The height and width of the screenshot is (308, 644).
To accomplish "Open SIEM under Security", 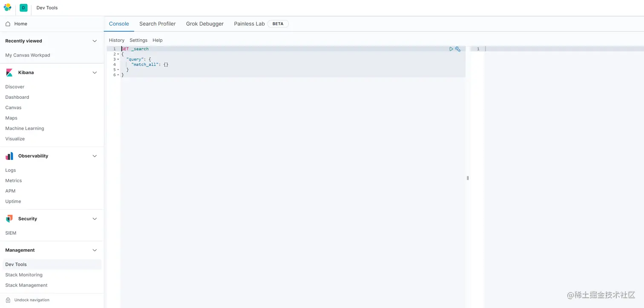I will (11, 233).
